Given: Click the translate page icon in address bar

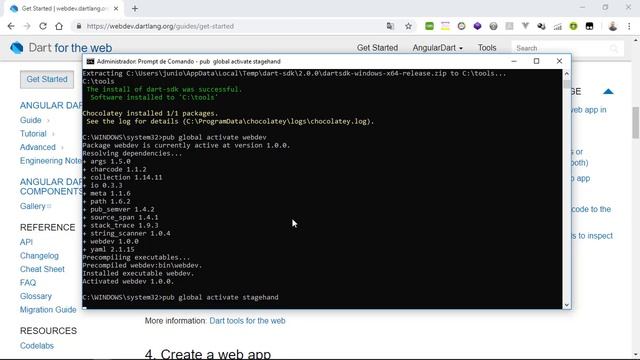Looking at the screenshot, I should [390, 26].
